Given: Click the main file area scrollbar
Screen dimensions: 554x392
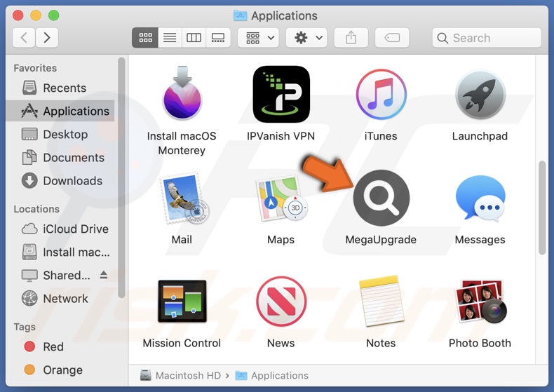Looking at the screenshot, I should pos(542,208).
